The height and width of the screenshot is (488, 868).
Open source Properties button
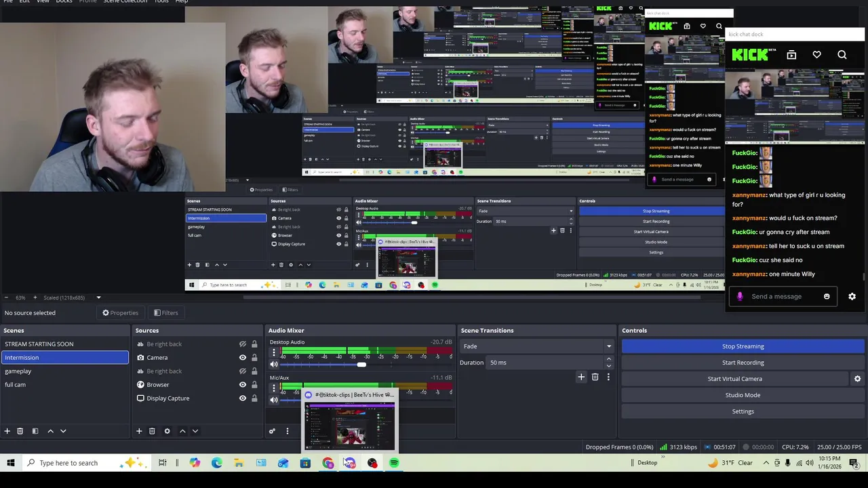(x=120, y=313)
